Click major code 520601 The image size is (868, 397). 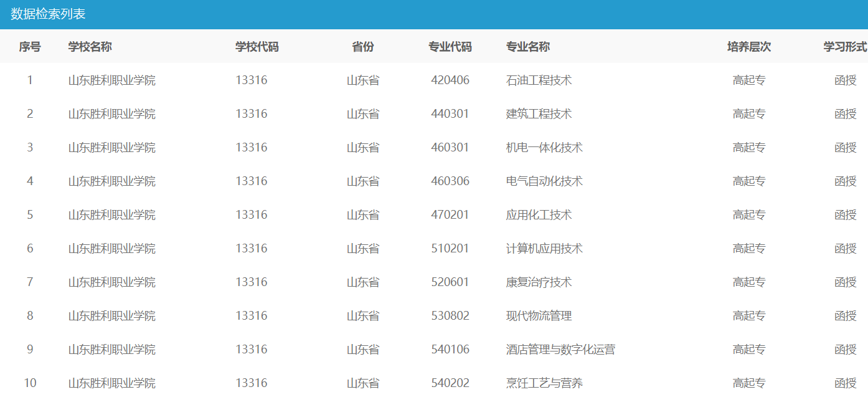[450, 282]
